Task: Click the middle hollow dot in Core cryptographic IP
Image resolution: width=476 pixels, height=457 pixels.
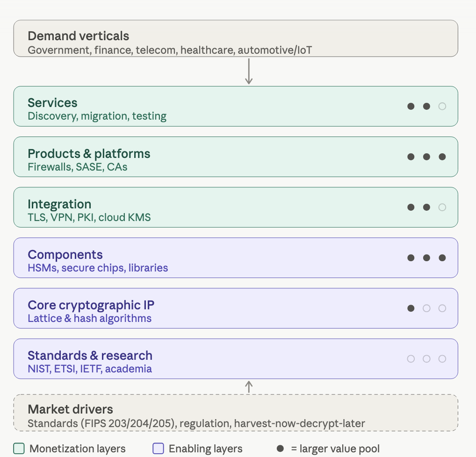Action: [426, 308]
